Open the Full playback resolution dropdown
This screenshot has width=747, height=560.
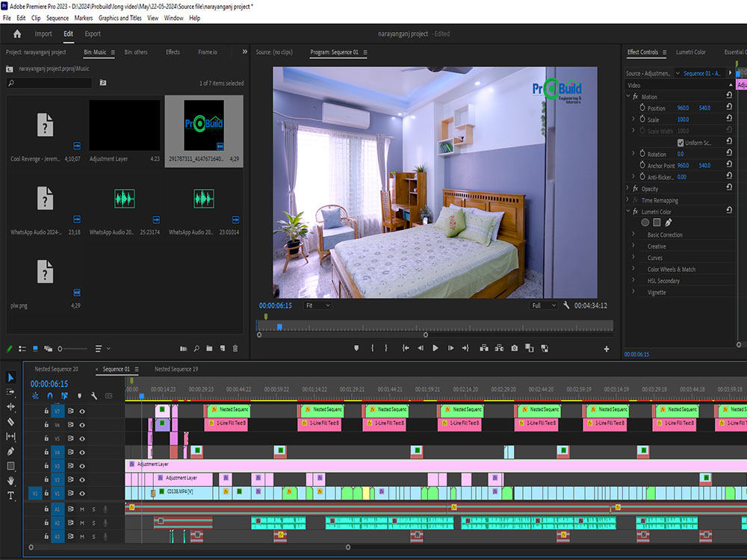(x=543, y=305)
